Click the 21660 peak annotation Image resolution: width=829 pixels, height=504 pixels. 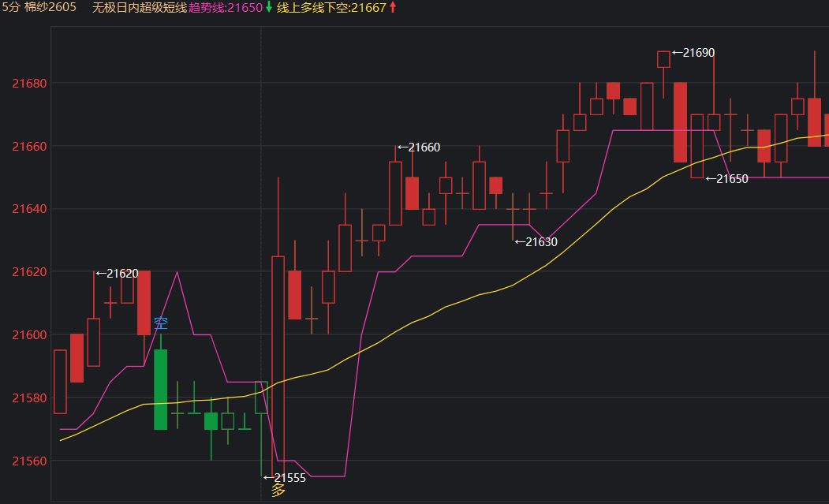[419, 147]
